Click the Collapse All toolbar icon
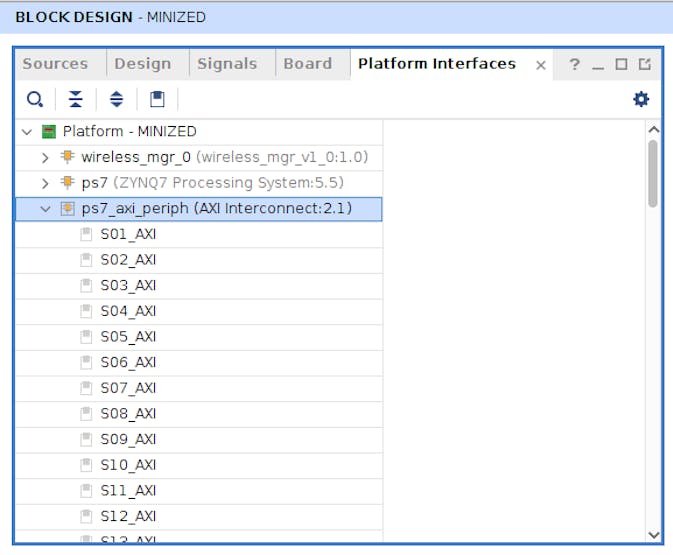 tap(76, 99)
